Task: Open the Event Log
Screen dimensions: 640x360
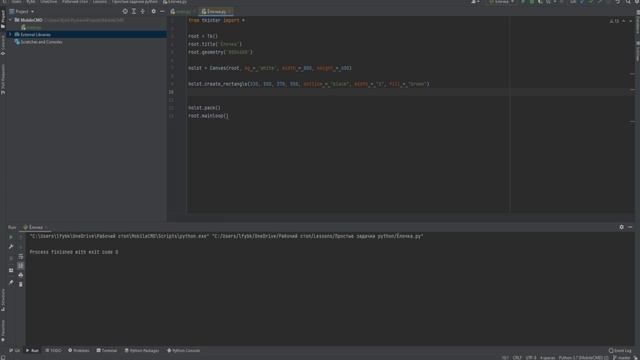Action: click(620, 350)
